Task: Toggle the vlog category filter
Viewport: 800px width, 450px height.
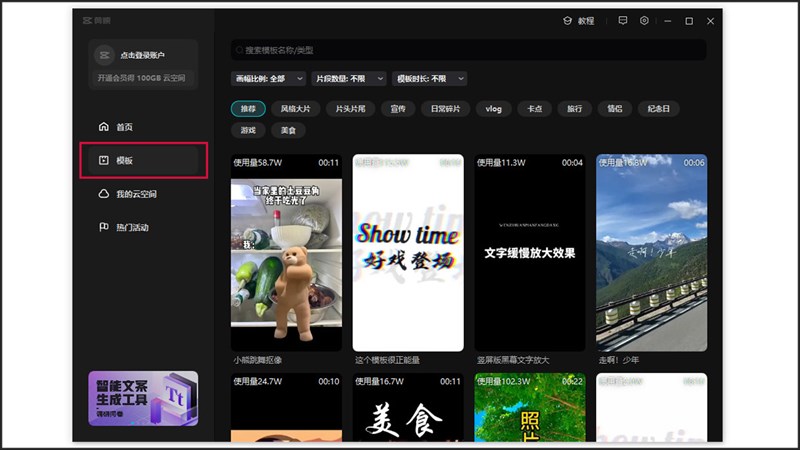Action: [493, 108]
